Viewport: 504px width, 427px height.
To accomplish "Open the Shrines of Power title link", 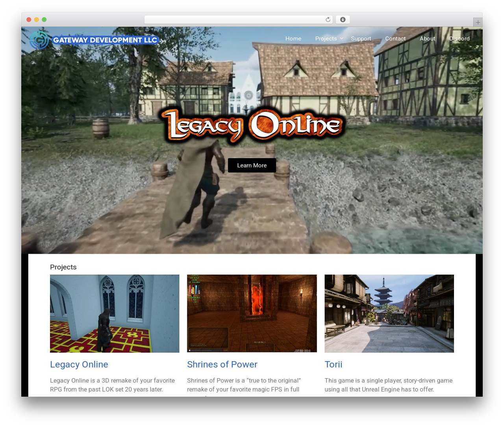I will [222, 364].
